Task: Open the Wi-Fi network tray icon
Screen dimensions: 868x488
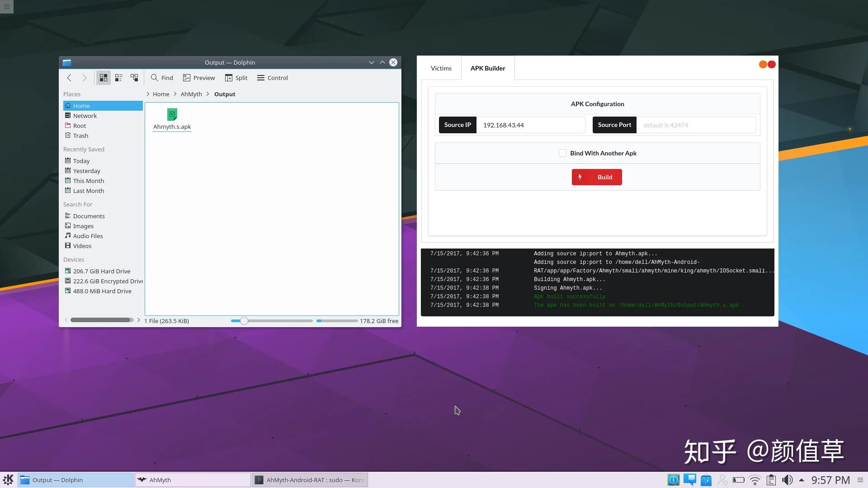Action: (755, 480)
